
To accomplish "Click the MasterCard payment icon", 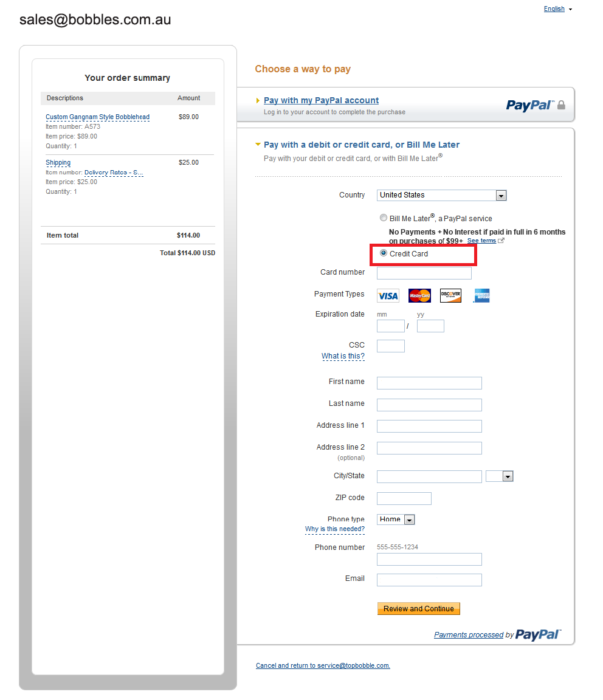I will (419, 295).
